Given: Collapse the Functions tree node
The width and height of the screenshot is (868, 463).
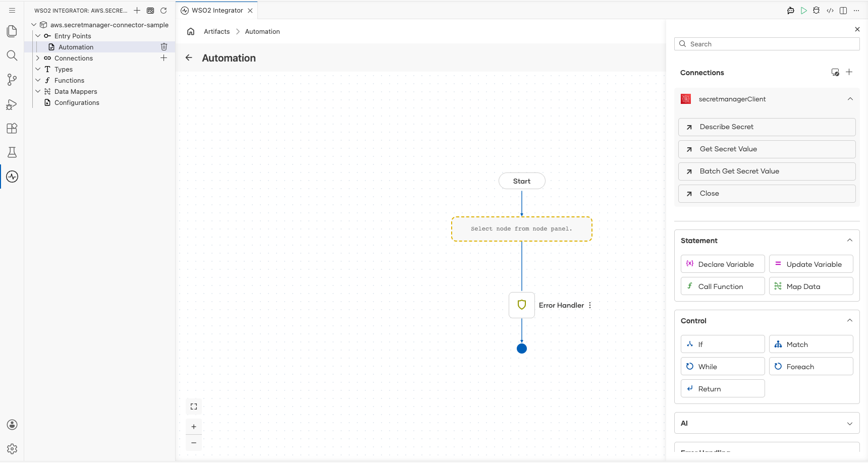Looking at the screenshot, I should coord(38,80).
